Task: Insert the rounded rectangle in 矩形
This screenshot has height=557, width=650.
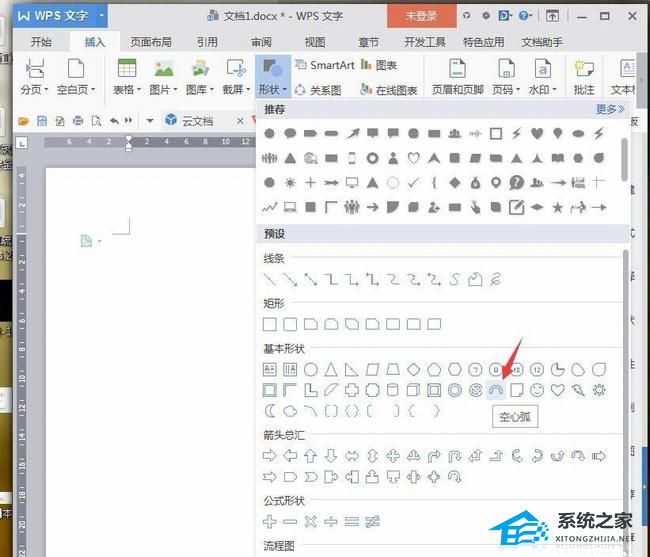Action: point(290,324)
